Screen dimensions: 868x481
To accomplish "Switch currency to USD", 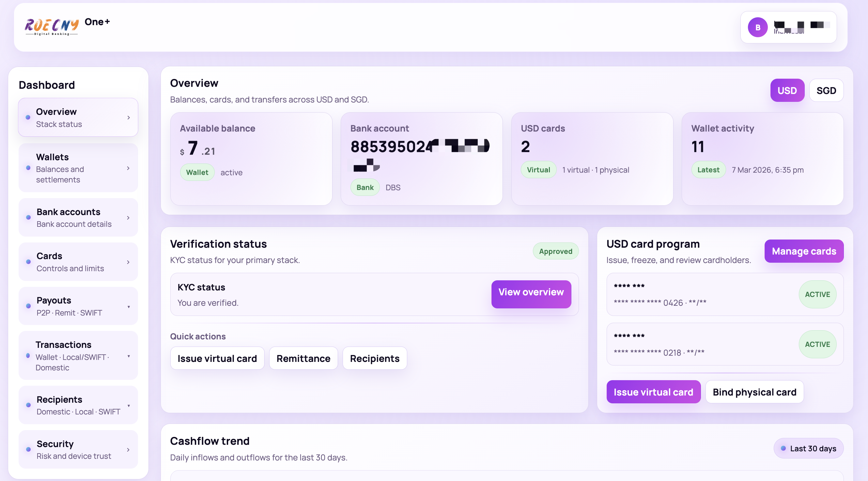I will 787,90.
